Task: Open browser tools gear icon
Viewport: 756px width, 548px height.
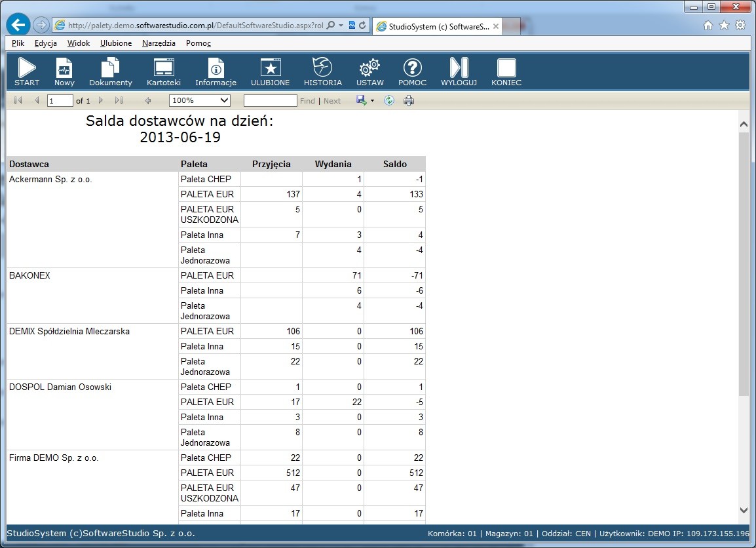Action: [740, 25]
